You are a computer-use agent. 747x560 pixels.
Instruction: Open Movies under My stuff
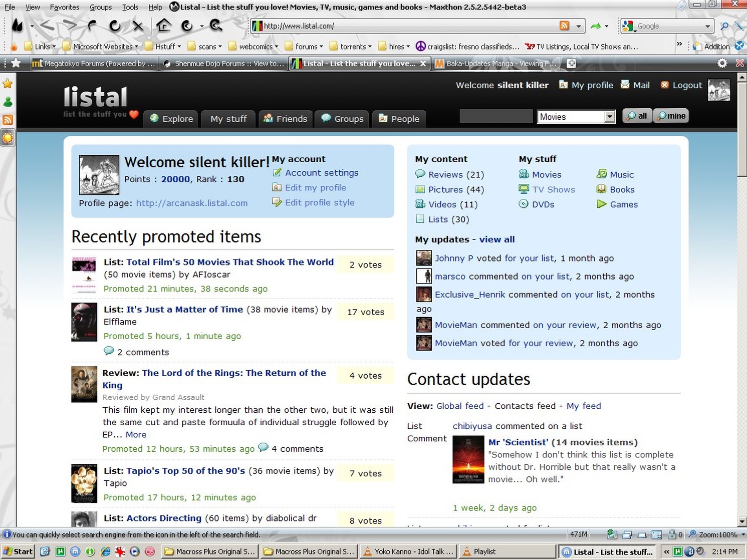540,174
